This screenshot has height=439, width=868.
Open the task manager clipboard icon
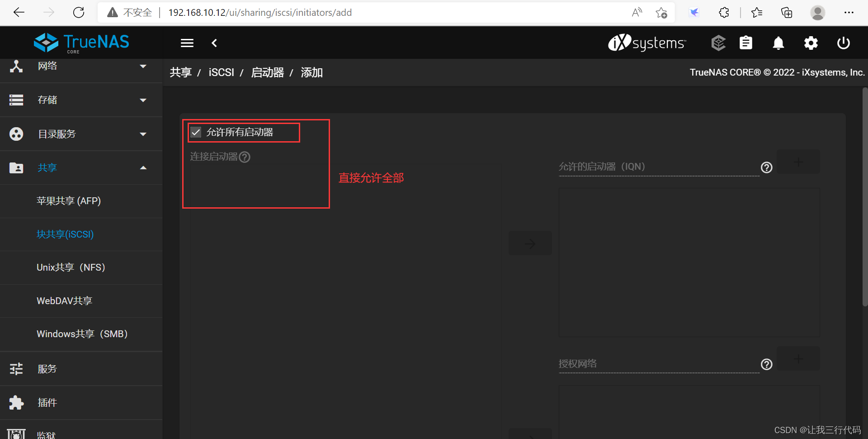pyautogui.click(x=746, y=43)
